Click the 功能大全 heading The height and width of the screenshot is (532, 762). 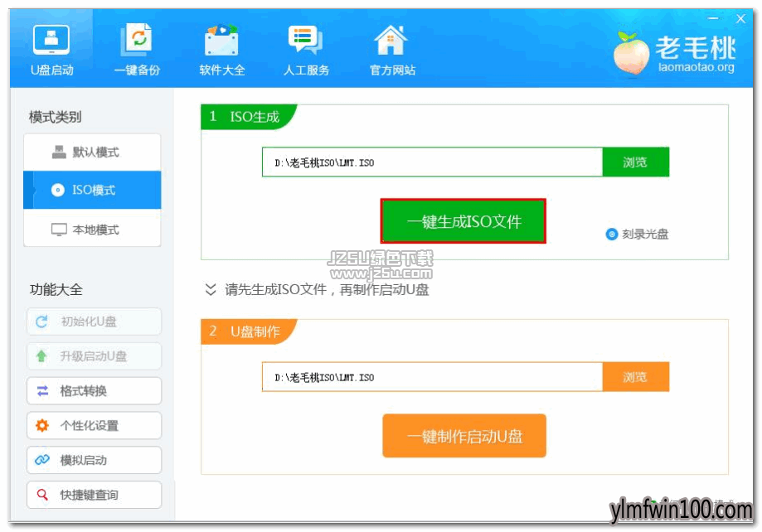pyautogui.click(x=56, y=289)
